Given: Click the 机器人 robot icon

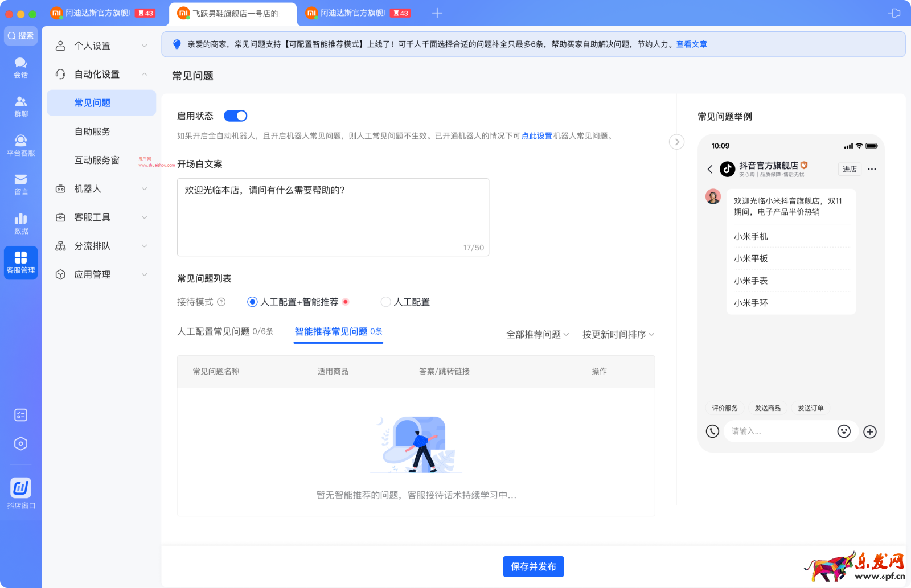Looking at the screenshot, I should point(60,189).
